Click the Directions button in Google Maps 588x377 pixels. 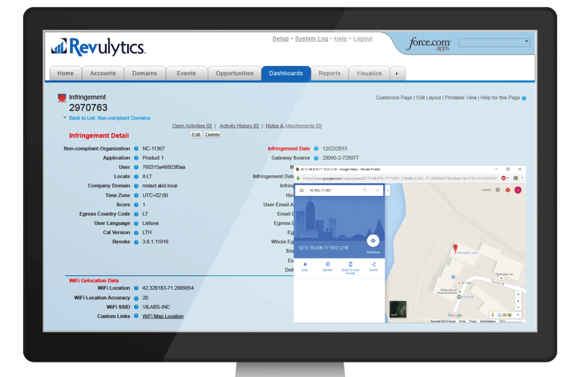pyautogui.click(x=373, y=241)
